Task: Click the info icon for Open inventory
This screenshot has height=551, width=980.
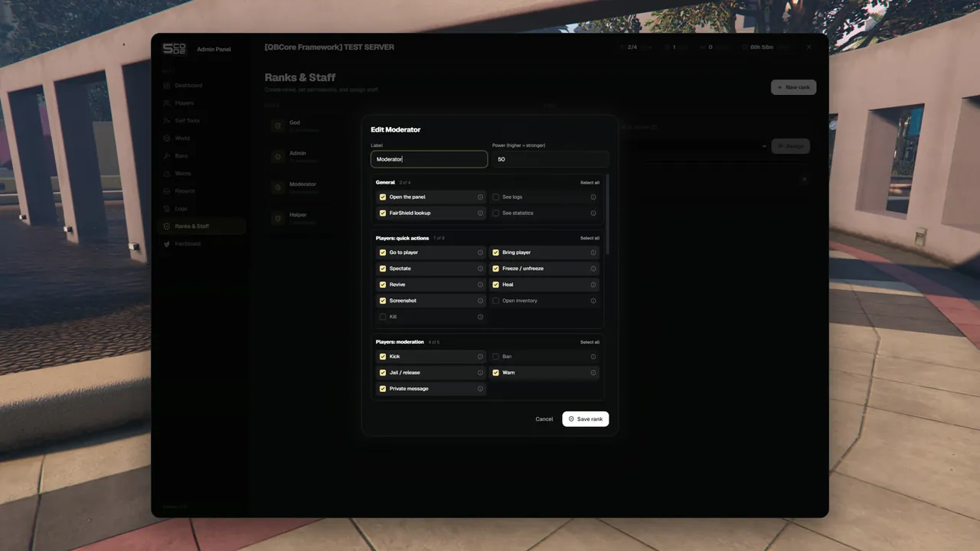Action: tap(593, 301)
